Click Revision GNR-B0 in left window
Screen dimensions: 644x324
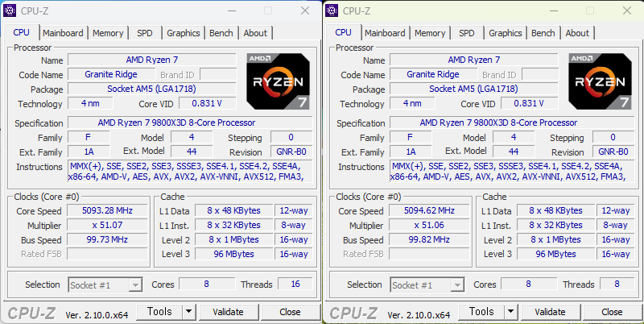pyautogui.click(x=291, y=152)
